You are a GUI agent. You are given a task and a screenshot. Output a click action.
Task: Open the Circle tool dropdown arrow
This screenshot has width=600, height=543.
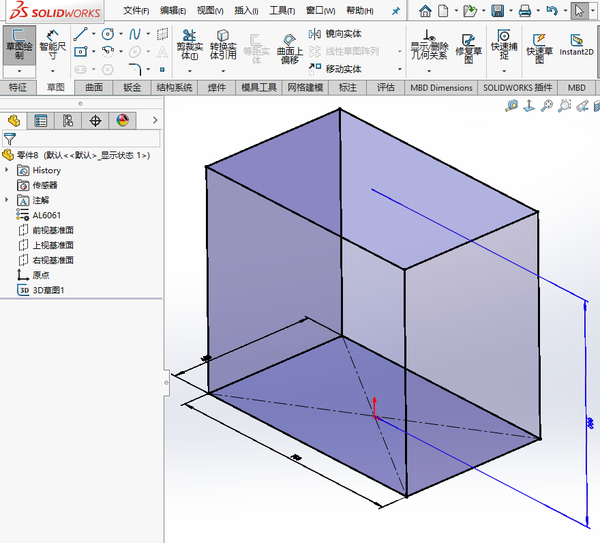(121, 34)
